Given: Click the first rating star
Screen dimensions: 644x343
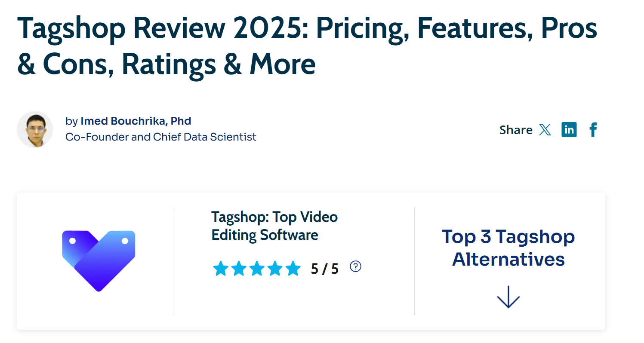Looking at the screenshot, I should click(221, 269).
